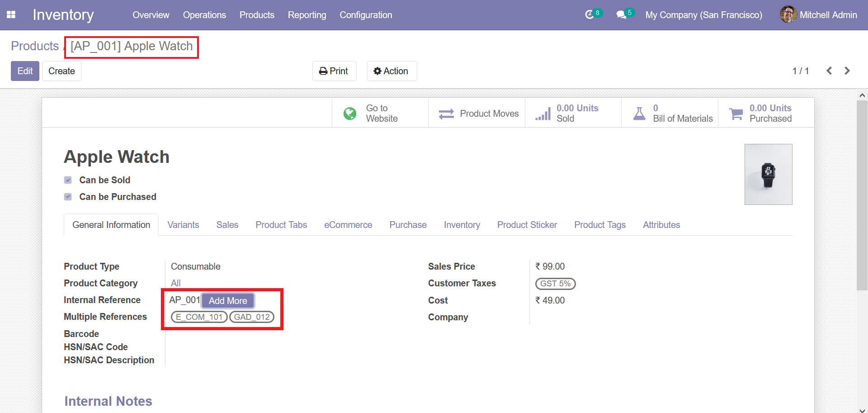Click the Add More button

coord(228,301)
